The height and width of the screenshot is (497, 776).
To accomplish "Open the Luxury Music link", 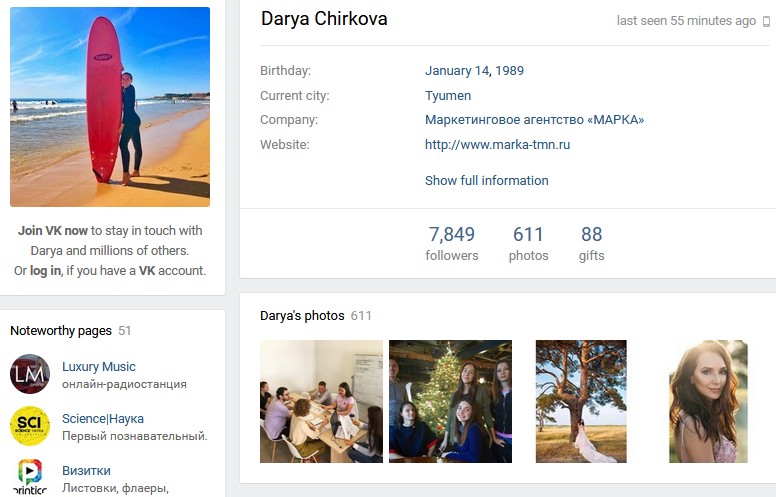I will point(98,366).
